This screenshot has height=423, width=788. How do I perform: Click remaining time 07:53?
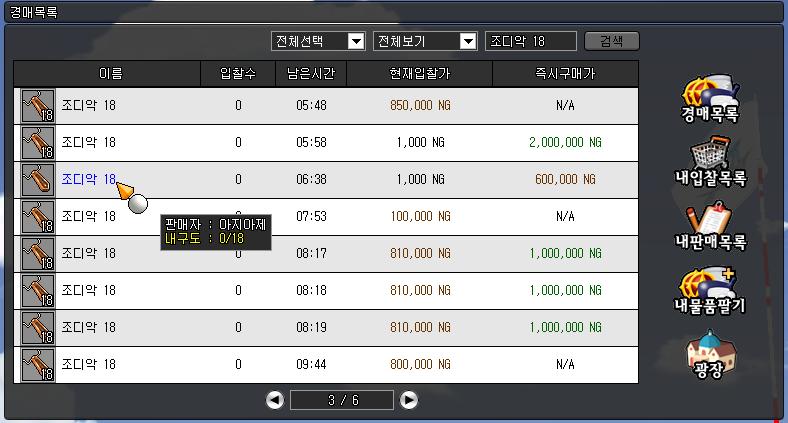pos(311,217)
